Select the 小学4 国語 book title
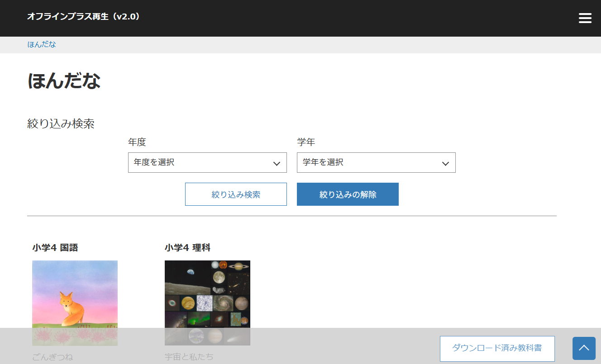Screen dimensions: 601x364 tap(55, 248)
